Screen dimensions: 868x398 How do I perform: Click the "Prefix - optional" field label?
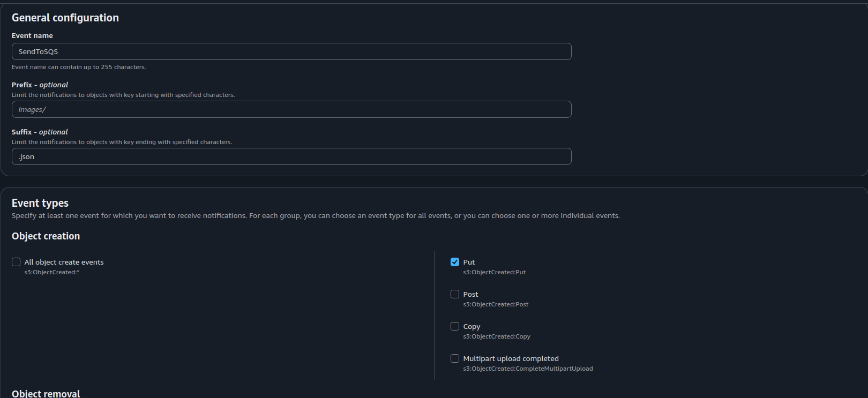point(40,85)
